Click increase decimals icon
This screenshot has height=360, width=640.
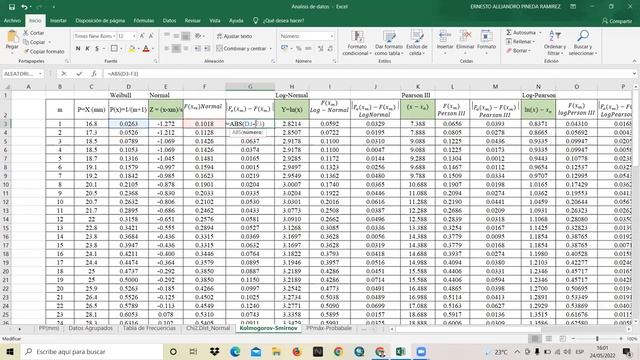320,48
